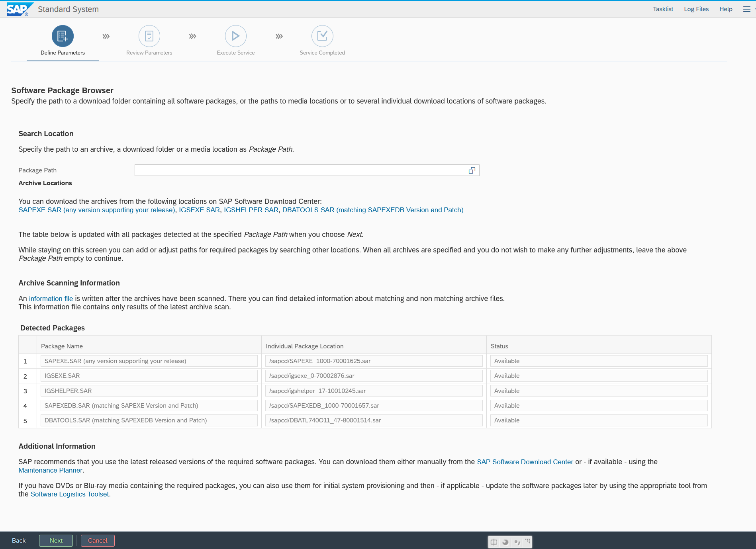Viewport: 756px width, 549px height.
Task: Click the Software Package Browser heading
Action: (x=62, y=90)
